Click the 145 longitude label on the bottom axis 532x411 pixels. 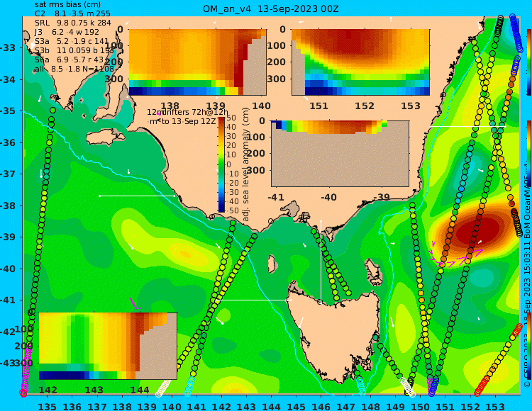pyautogui.click(x=296, y=407)
